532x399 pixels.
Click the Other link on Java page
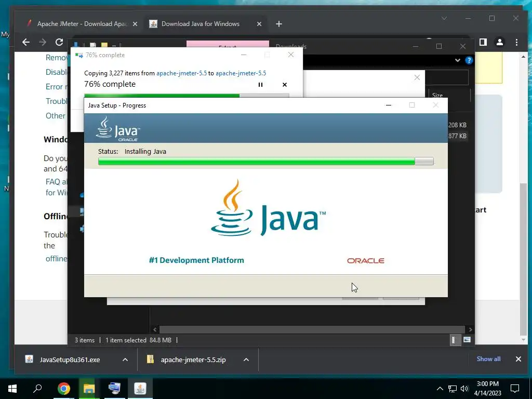[x=55, y=116]
